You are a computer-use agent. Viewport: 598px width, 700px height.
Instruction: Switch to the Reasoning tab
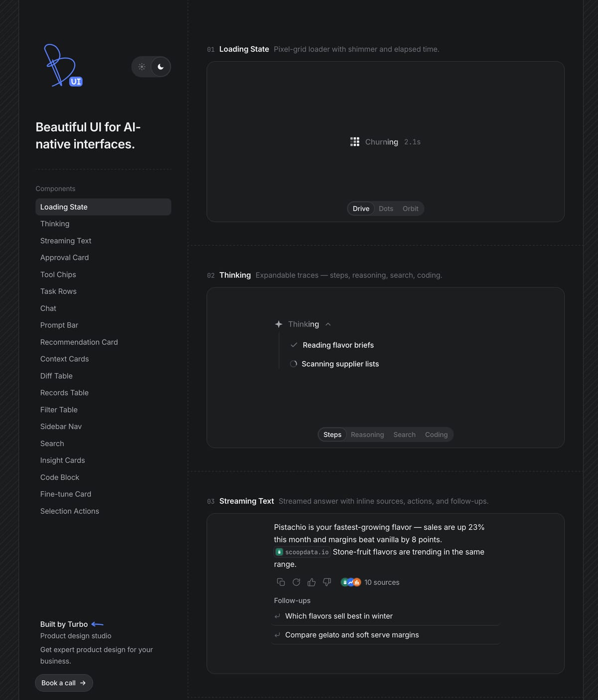coord(367,435)
